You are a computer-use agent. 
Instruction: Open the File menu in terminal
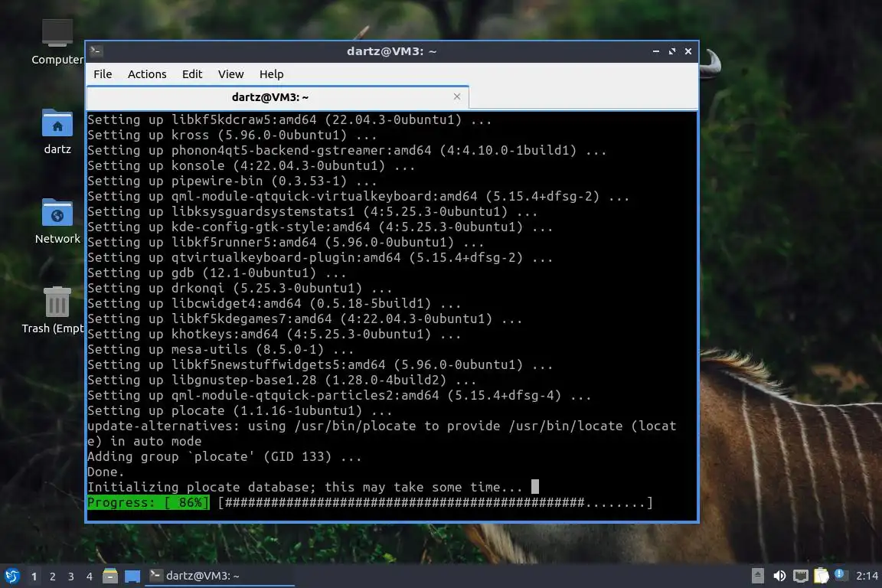[103, 74]
